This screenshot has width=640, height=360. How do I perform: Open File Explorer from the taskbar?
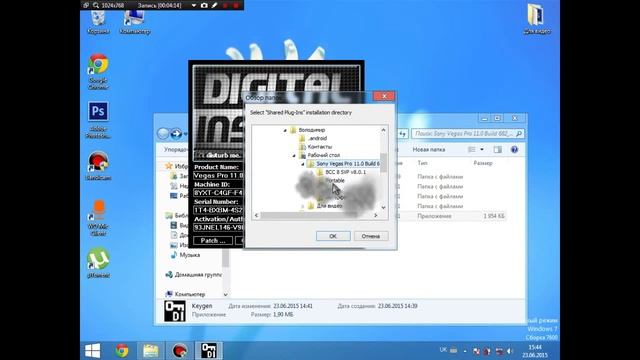[x=151, y=350]
